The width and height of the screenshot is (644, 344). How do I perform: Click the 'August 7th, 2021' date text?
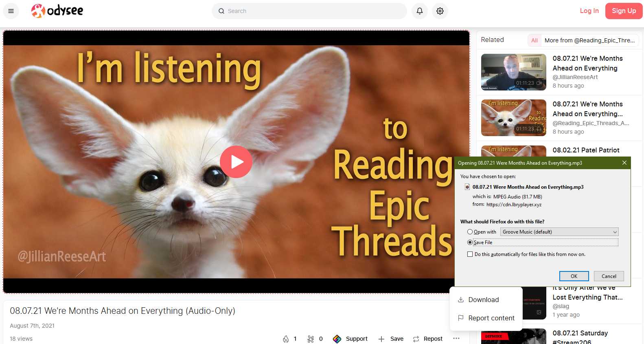point(32,326)
